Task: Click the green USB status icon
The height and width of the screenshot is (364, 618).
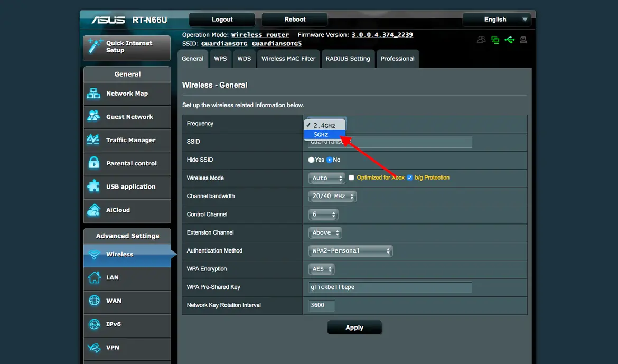Action: click(x=510, y=40)
